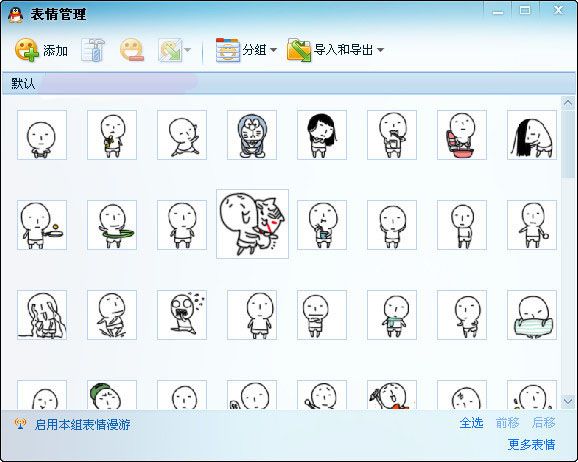Click the QQ penguin title icon

(x=15, y=15)
